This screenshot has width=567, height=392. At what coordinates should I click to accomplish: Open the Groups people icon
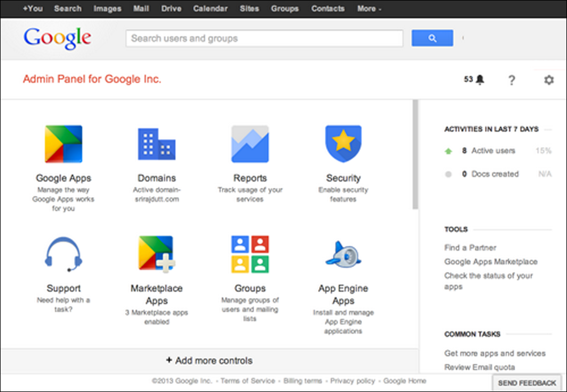coord(250,255)
